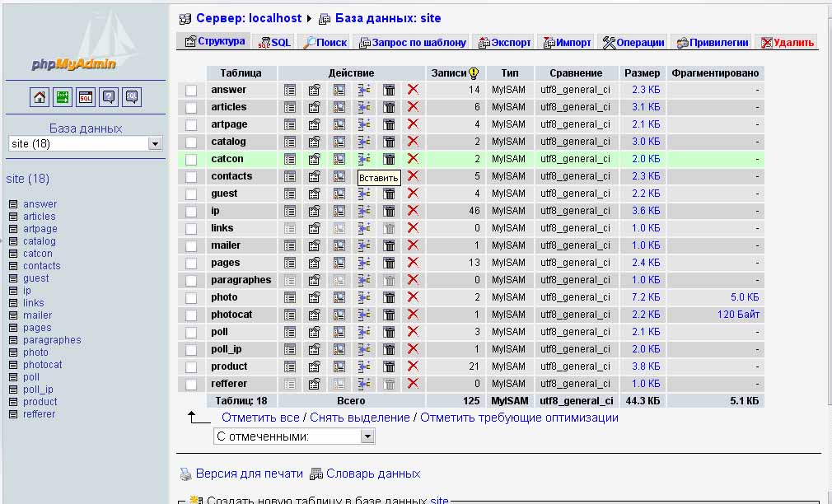
Task: Open the Привилегии tab
Action: point(712,43)
